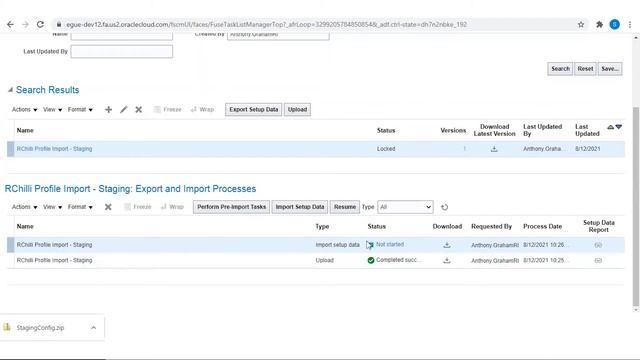Screen dimensions: 640x360
Task: Click the Search button
Action: 560,69
